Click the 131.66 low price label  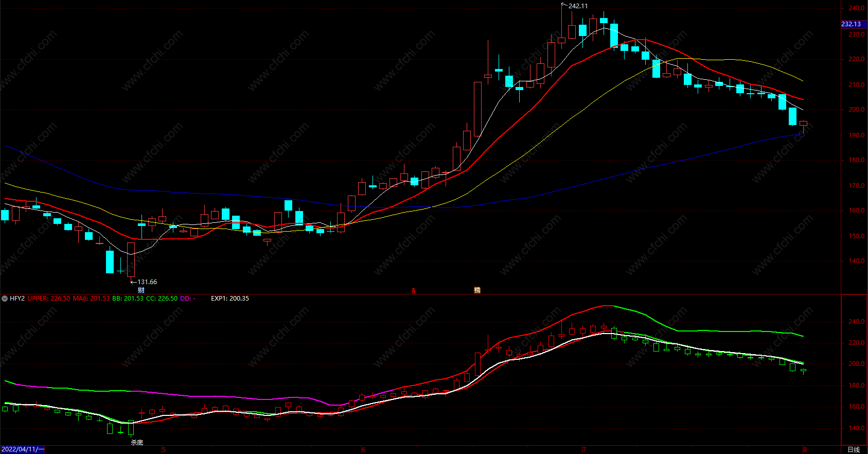147,282
